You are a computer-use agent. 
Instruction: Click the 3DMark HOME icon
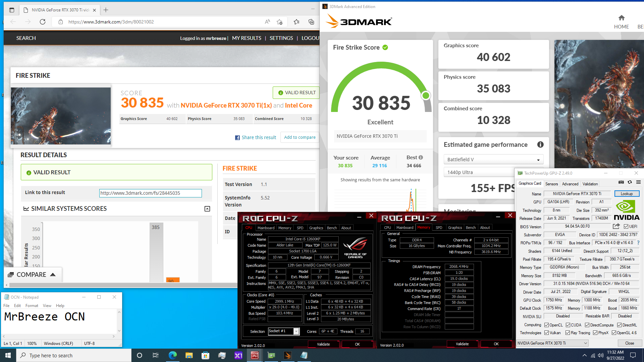click(x=622, y=18)
